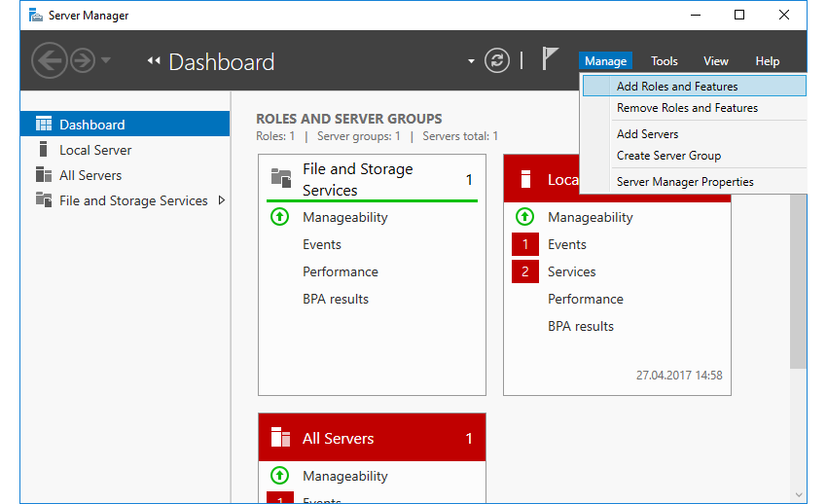827x504 pixels.
Task: Open the Tools menu
Action: 664,61
